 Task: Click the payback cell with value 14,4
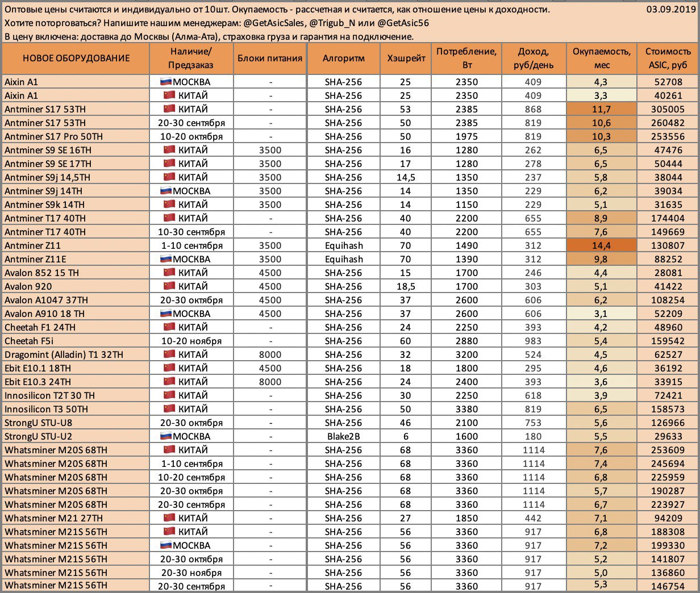(x=602, y=245)
